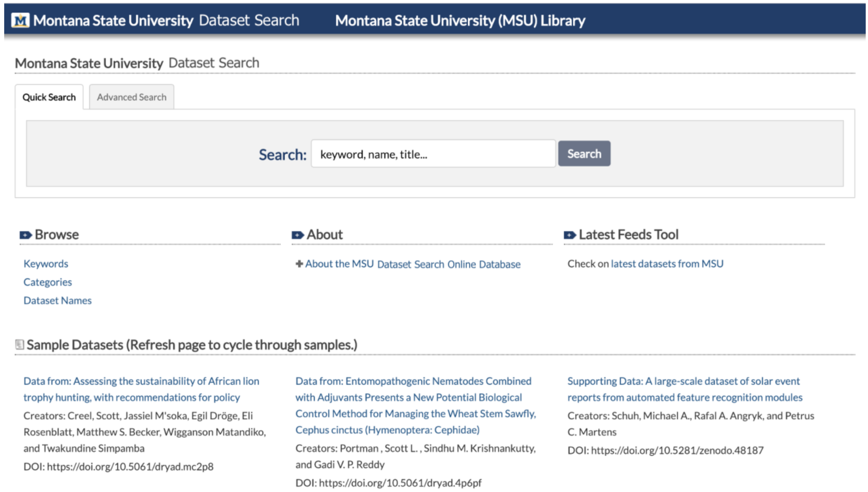This screenshot has height=492, width=868.
Task: Click the arrow icon beside About heading
Action: pyautogui.click(x=298, y=235)
